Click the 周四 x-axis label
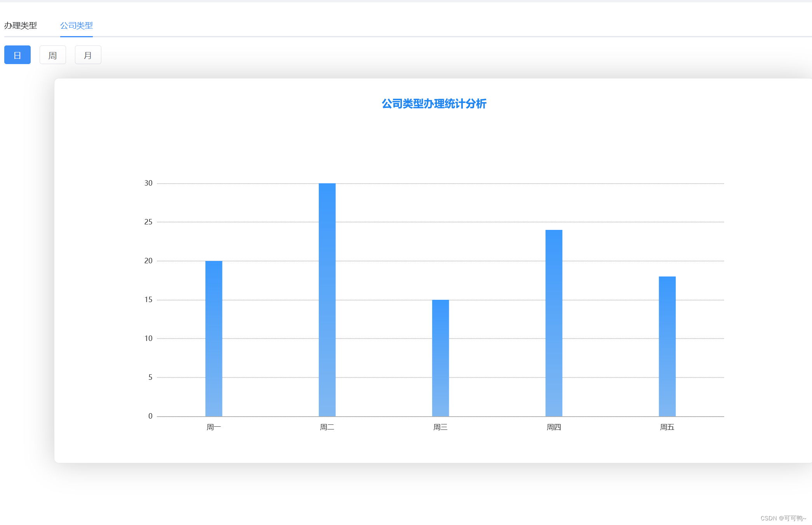 [554, 427]
